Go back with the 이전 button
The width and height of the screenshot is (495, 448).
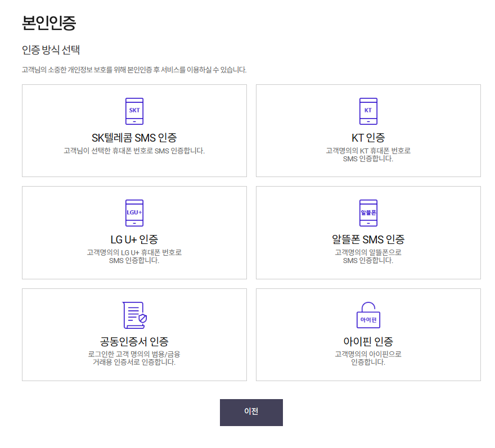(251, 413)
